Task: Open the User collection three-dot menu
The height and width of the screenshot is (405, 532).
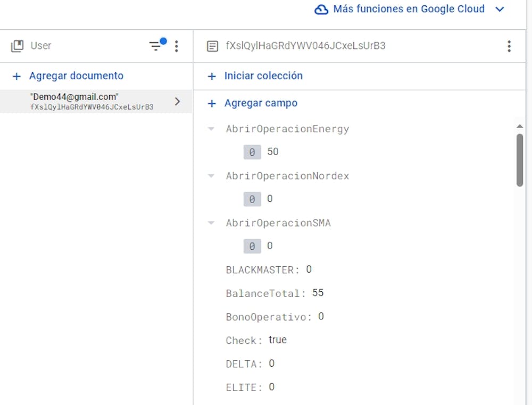Action: (177, 46)
